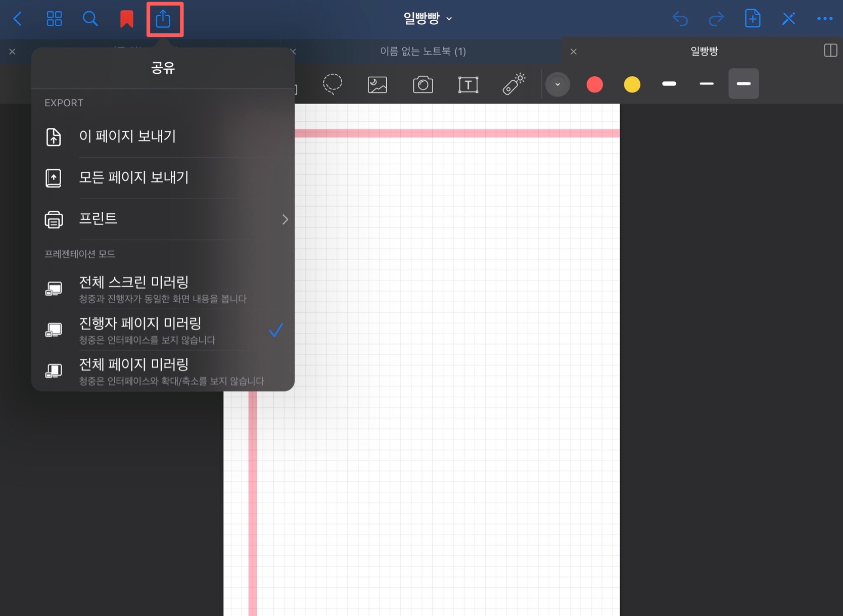The width and height of the screenshot is (843, 616).
Task: Select 진행자 페이지 미러링 mode
Action: click(163, 330)
